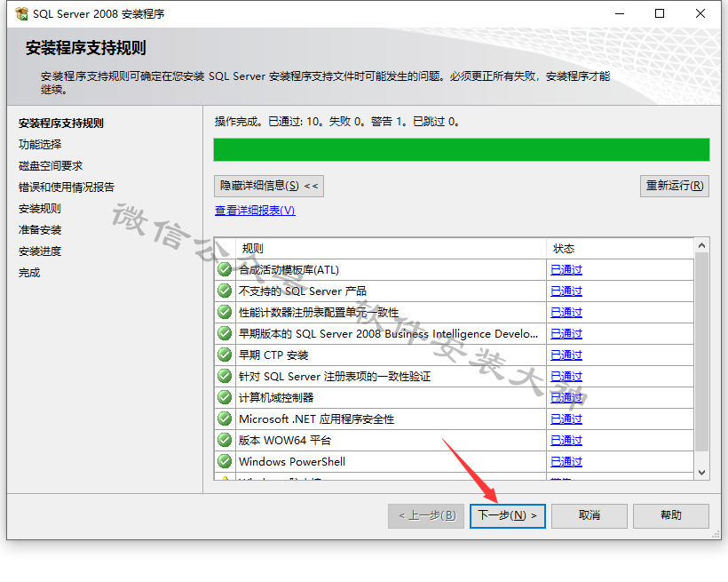The height and width of the screenshot is (582, 728).
Task: Select the 准备安装 step in sidebar
Action: click(40, 230)
